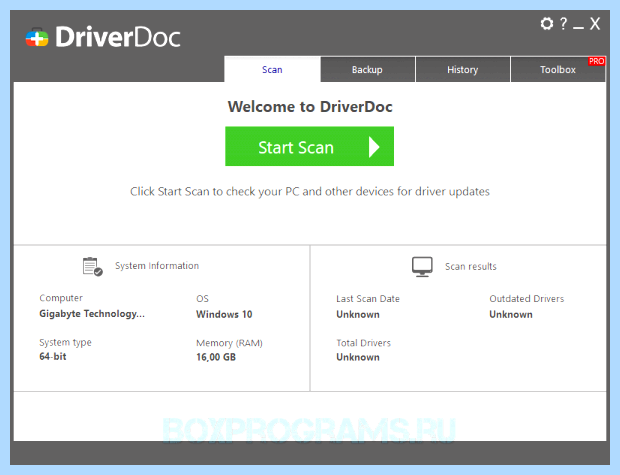Open settings via the gear icon

(x=546, y=24)
